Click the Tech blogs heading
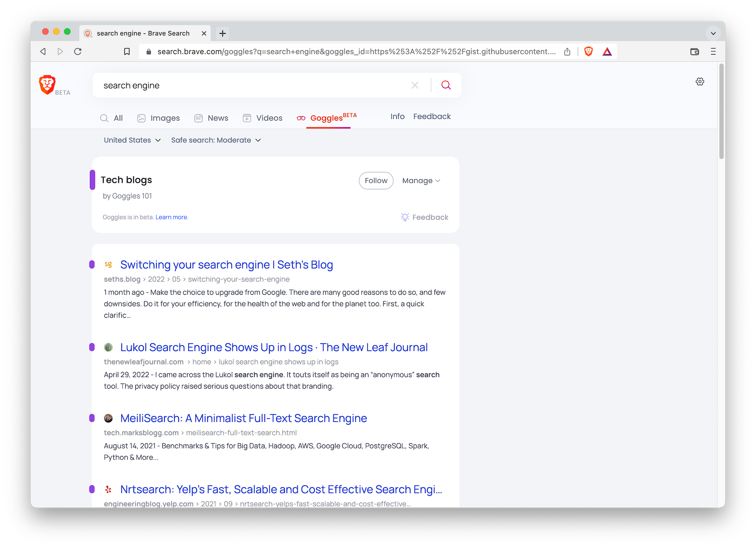 127,180
